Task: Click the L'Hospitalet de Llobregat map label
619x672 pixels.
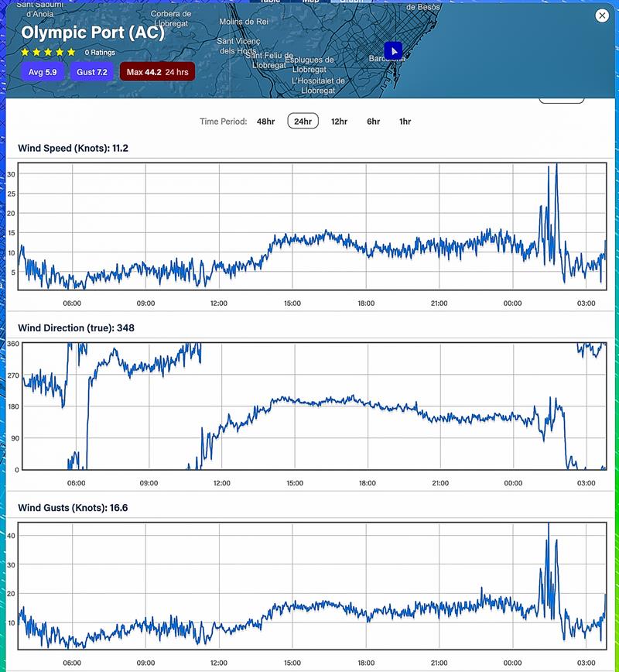Action: coord(318,85)
